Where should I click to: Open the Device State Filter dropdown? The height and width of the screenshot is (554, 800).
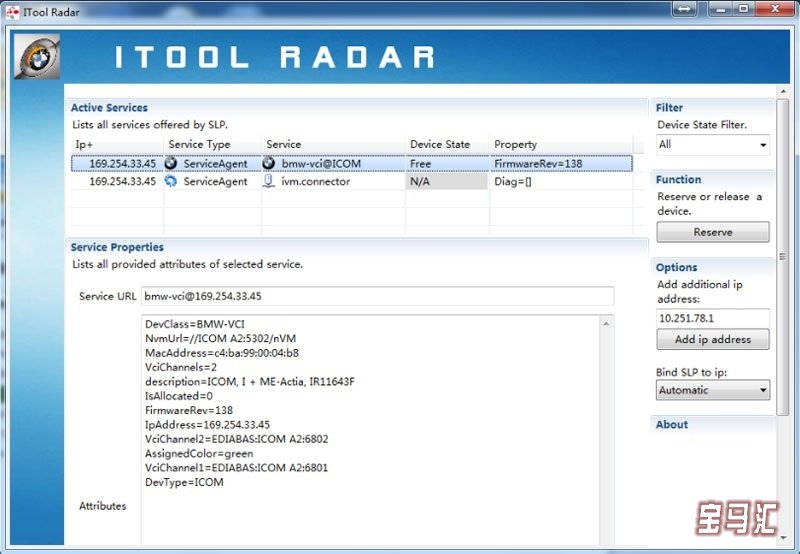coord(713,144)
